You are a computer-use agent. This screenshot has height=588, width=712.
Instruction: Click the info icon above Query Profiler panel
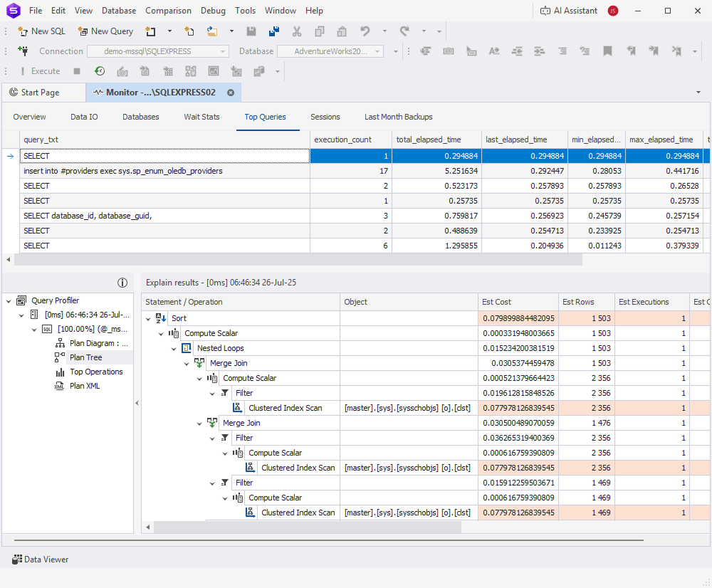(122, 282)
